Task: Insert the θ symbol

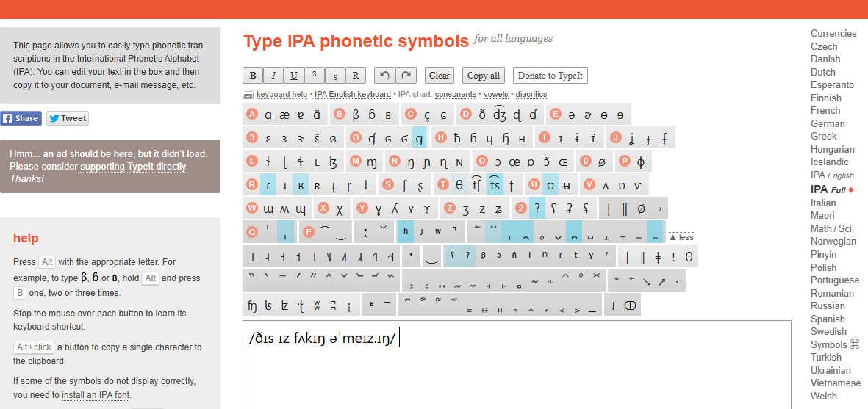Action: 459,185
